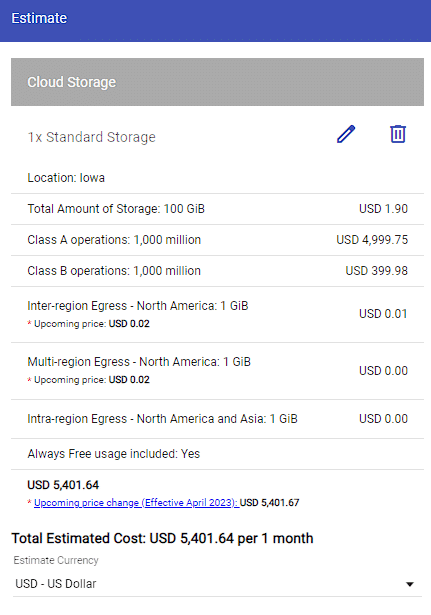Screen dimensions: 431x615
Task: Select the Total Amount of Storage: 100 GiB row
Action: click(x=217, y=209)
